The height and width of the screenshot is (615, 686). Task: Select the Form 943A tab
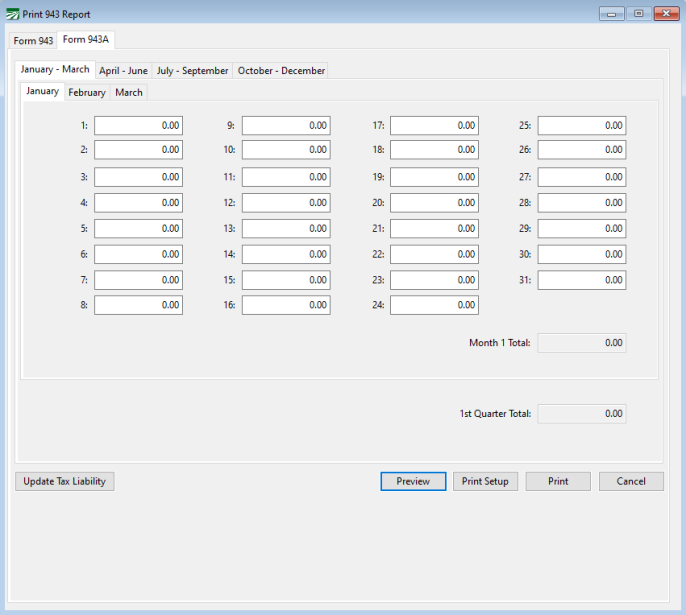coord(86,39)
